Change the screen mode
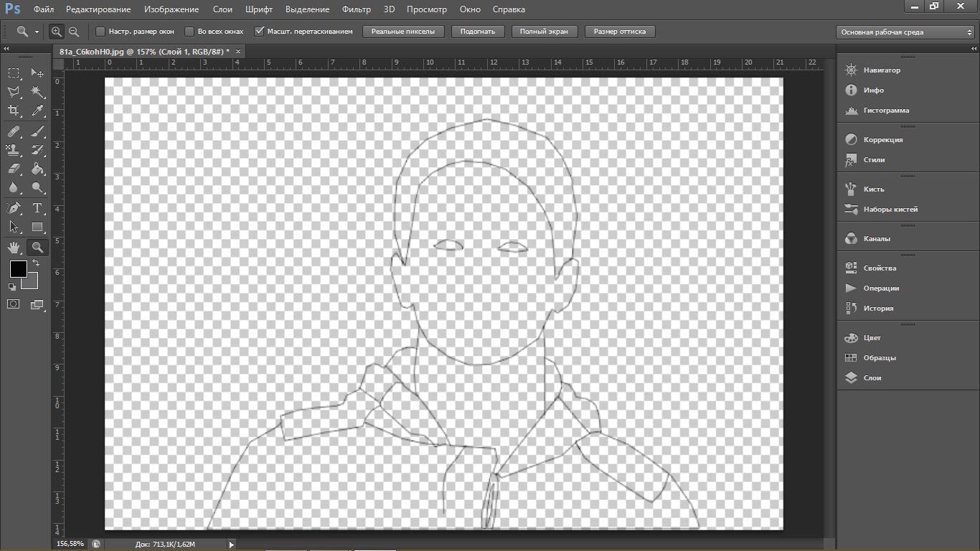The image size is (980, 551). tap(37, 304)
